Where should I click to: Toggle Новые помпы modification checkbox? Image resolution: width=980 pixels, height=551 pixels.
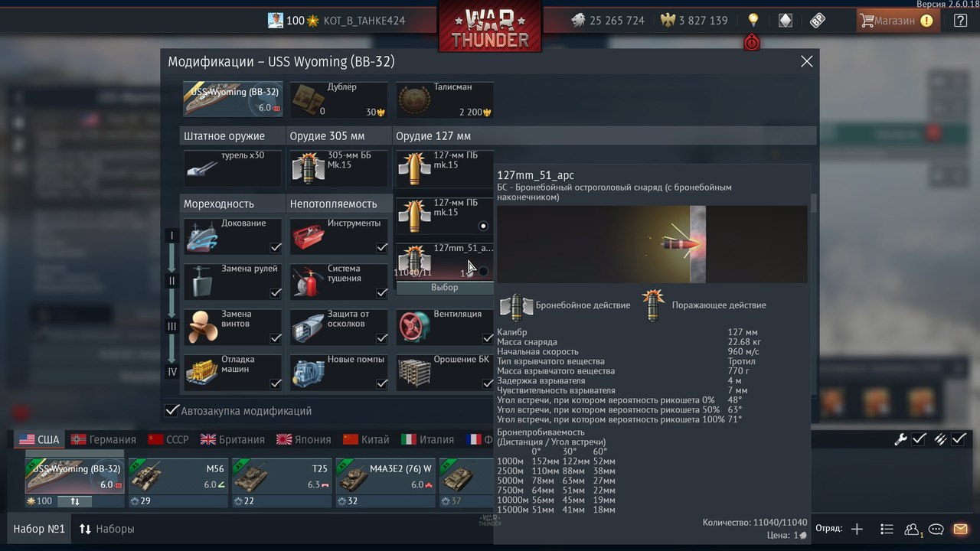tap(381, 383)
